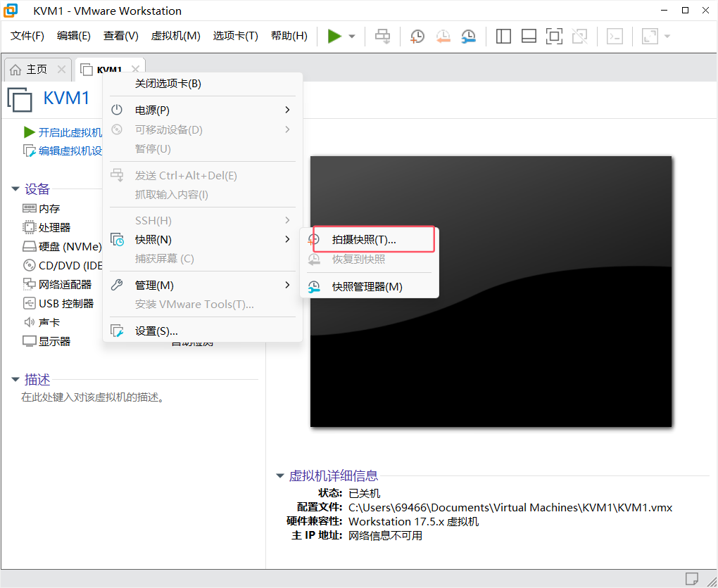Click the KVM1.vmx configuration file path
This screenshot has width=718, height=588.
[x=510, y=507]
